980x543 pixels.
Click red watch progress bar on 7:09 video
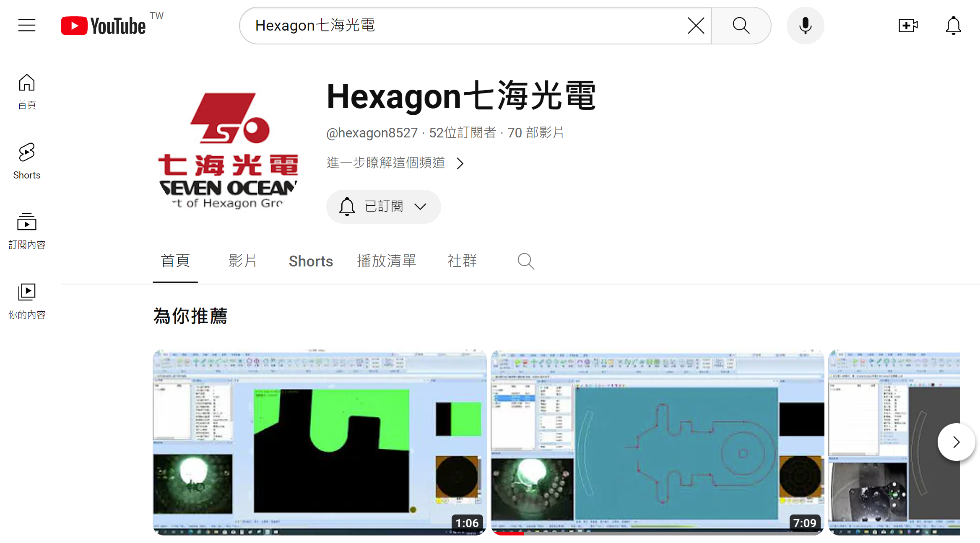click(x=507, y=533)
